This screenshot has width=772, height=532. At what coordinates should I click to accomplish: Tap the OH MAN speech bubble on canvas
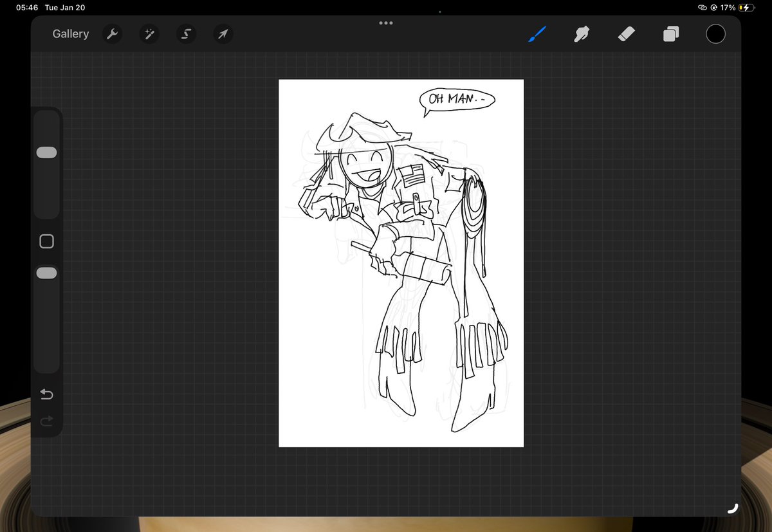tap(457, 101)
